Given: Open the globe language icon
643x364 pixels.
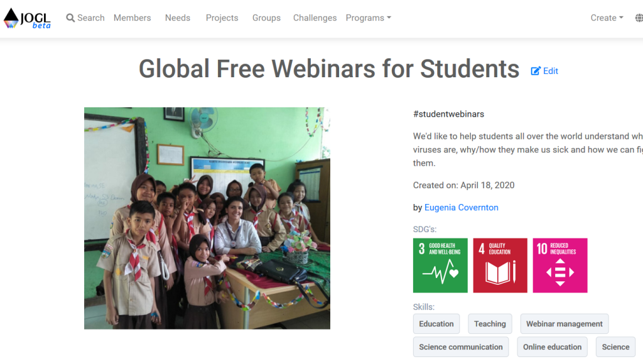Looking at the screenshot, I should 639,18.
